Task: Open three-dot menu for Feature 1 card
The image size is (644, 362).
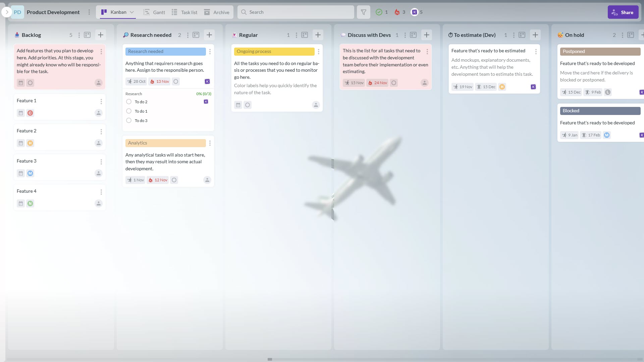Action: click(101, 101)
